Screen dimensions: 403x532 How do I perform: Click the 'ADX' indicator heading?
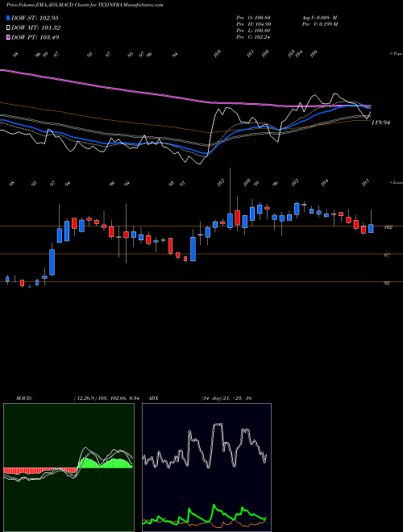click(153, 398)
